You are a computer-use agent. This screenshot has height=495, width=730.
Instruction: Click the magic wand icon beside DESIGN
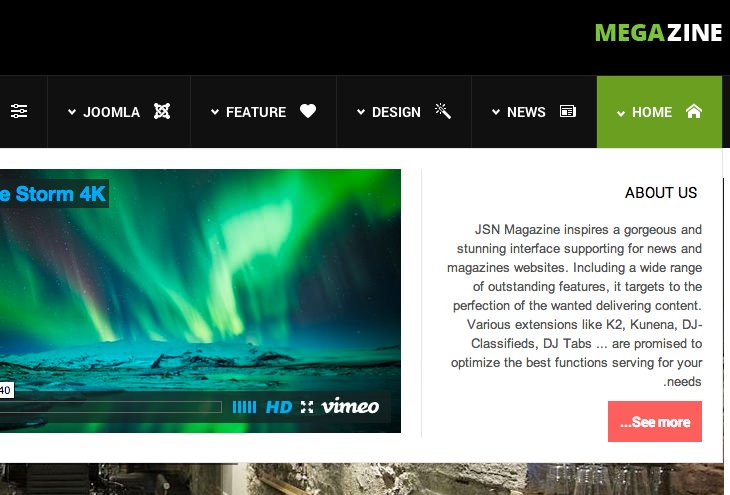coord(443,111)
